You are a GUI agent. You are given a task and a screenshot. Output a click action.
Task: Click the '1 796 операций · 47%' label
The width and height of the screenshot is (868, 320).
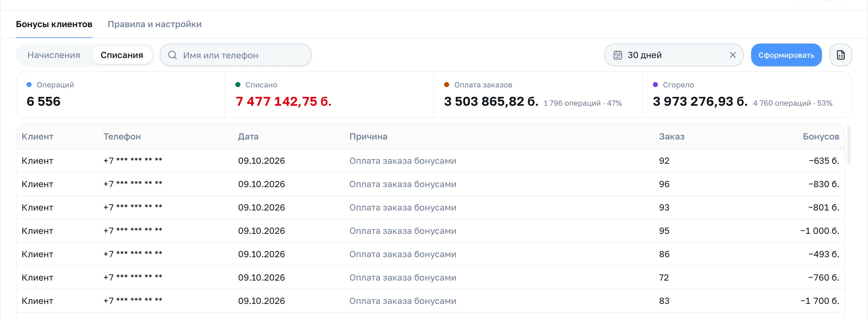(582, 103)
